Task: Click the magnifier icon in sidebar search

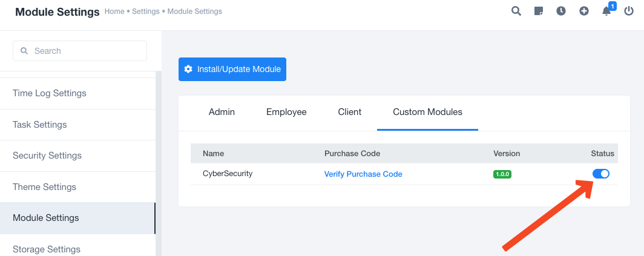Action: tap(25, 51)
